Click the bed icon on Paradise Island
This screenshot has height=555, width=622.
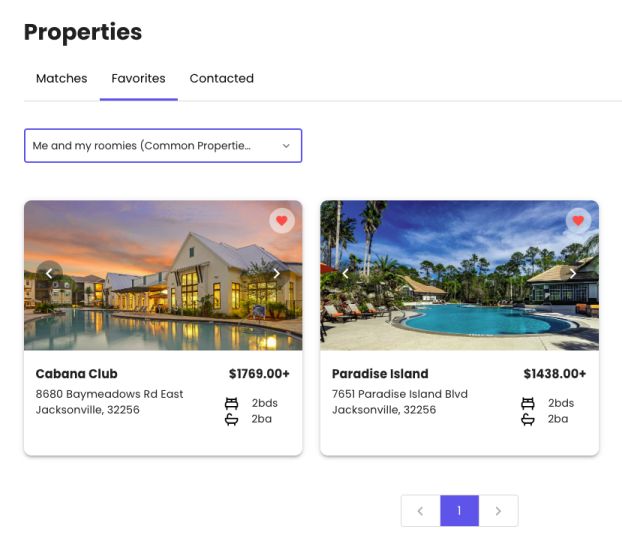[x=528, y=403]
